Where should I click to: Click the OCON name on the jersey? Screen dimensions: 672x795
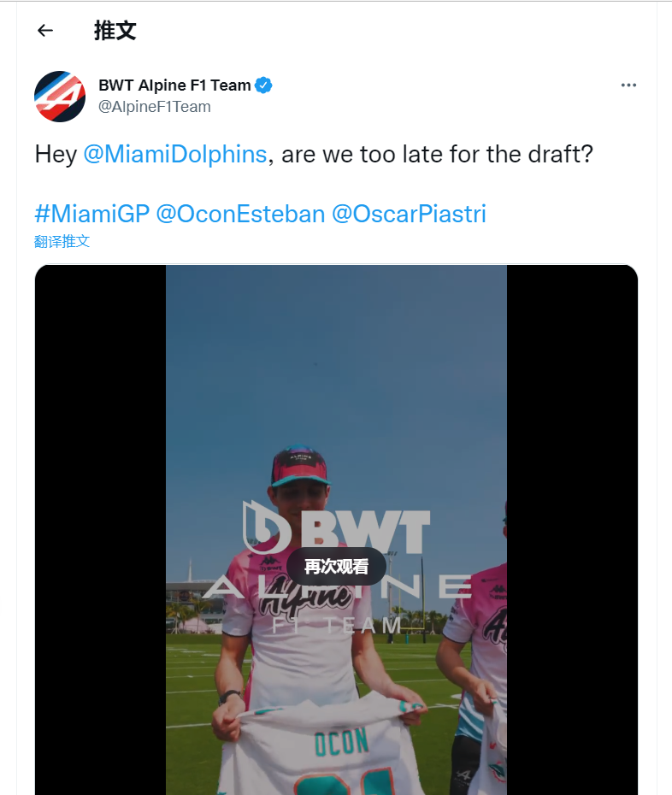point(342,743)
